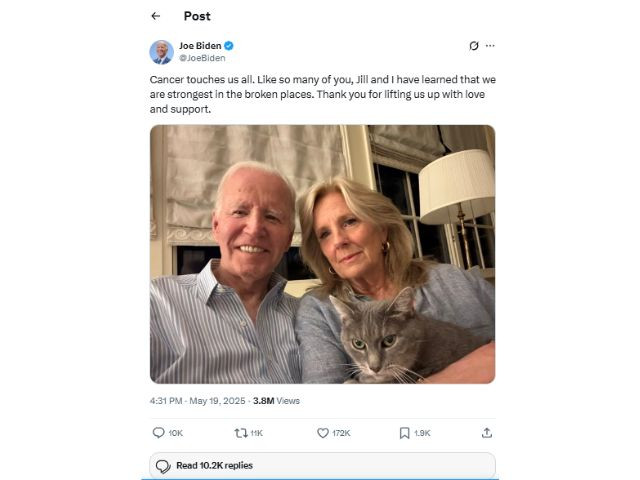This screenshot has width=640, height=480.
Task: Click the post text about cancer
Action: point(322,94)
